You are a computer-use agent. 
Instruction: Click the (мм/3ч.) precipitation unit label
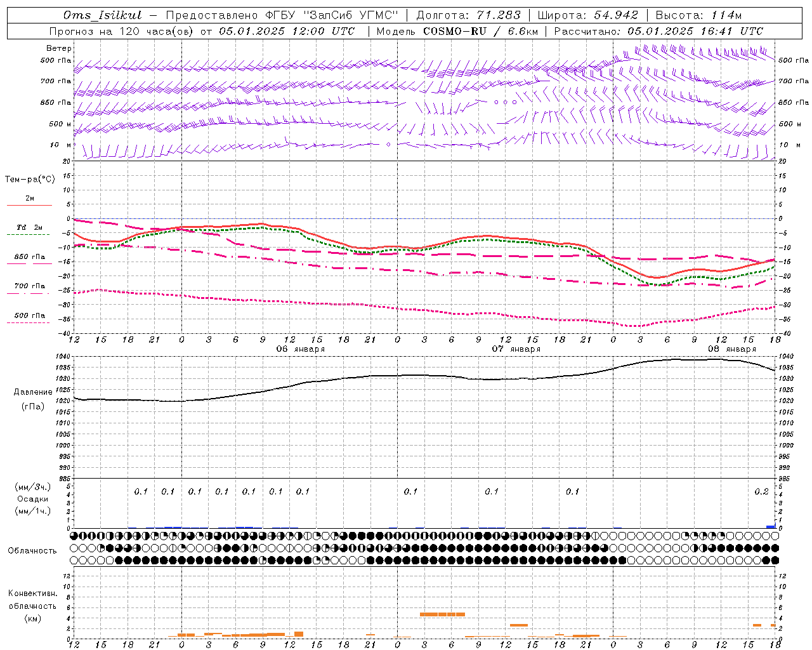click(x=33, y=487)
